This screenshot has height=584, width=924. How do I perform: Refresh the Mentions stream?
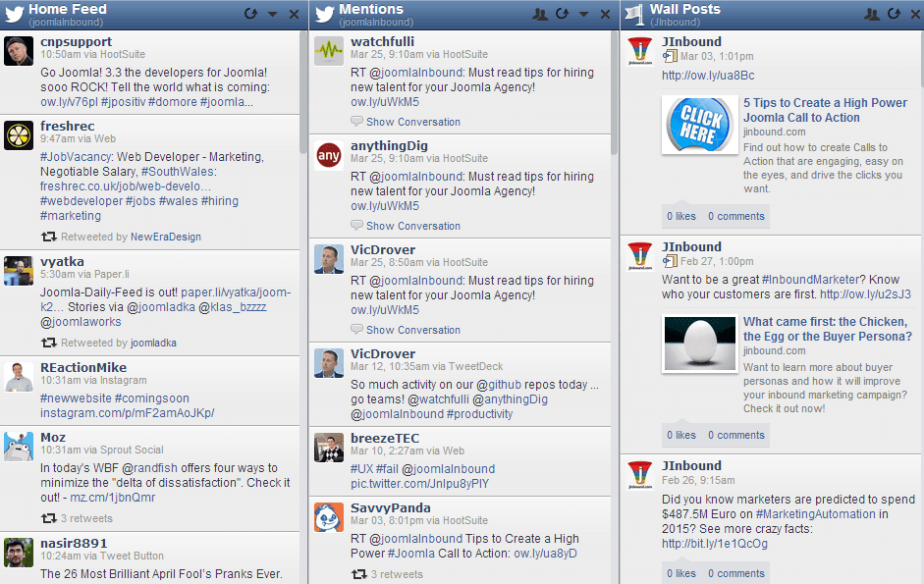563,14
